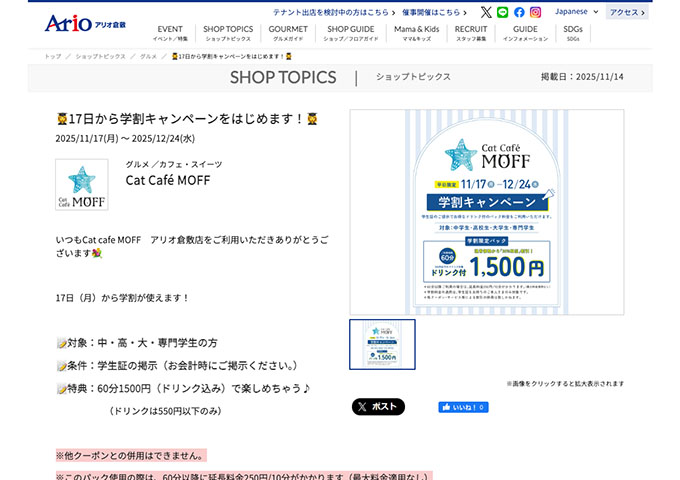This screenshot has height=480, width=680.
Task: Click the 対象：中・高・大・専門学生の方 line
Action: [137, 343]
